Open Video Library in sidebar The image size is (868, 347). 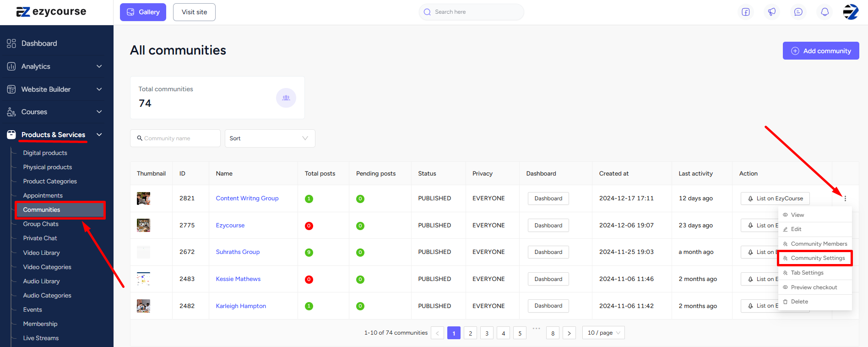coord(41,253)
